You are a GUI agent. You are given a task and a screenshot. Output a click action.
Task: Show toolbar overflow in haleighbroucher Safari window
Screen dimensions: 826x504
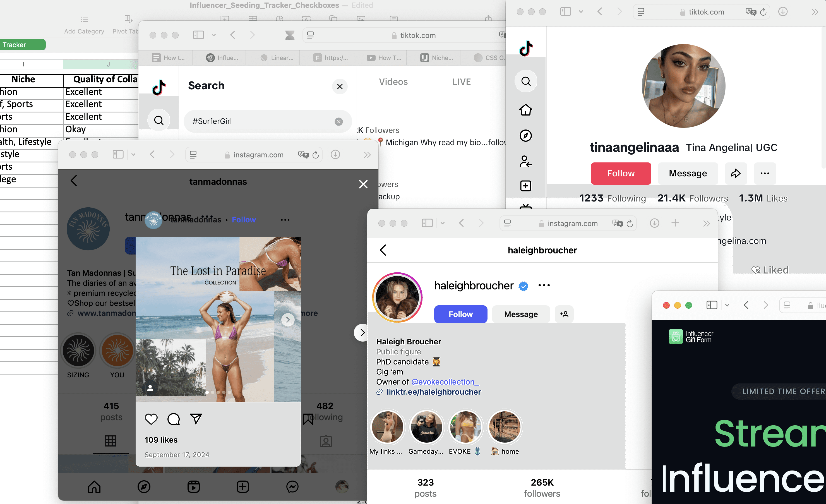click(706, 223)
